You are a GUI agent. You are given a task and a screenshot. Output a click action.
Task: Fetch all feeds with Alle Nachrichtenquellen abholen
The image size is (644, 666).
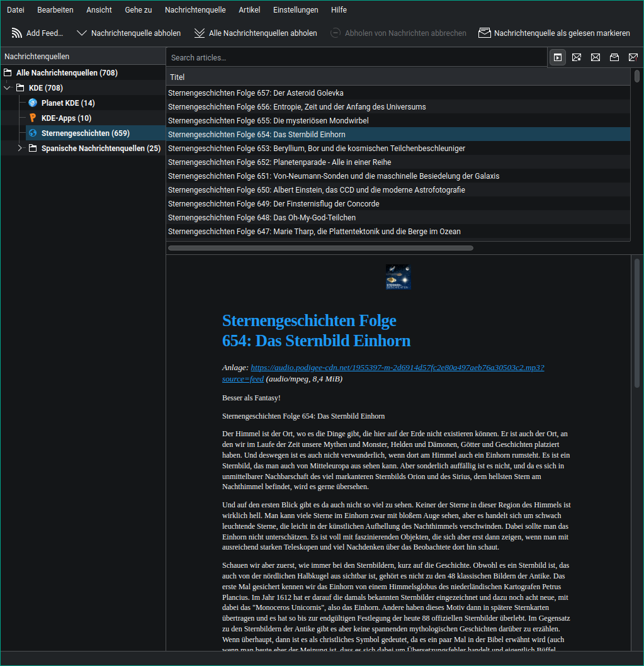pyautogui.click(x=255, y=33)
